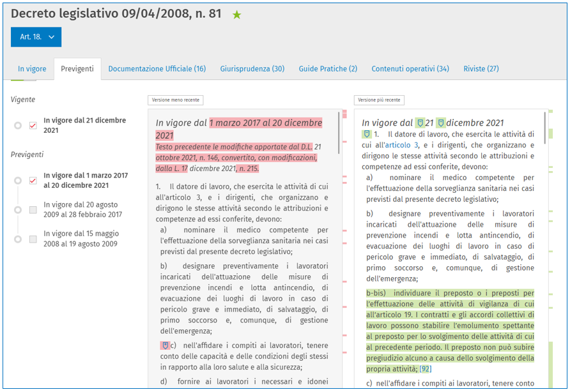Click timeline dot for 15 maggio 2008 version

18,239
